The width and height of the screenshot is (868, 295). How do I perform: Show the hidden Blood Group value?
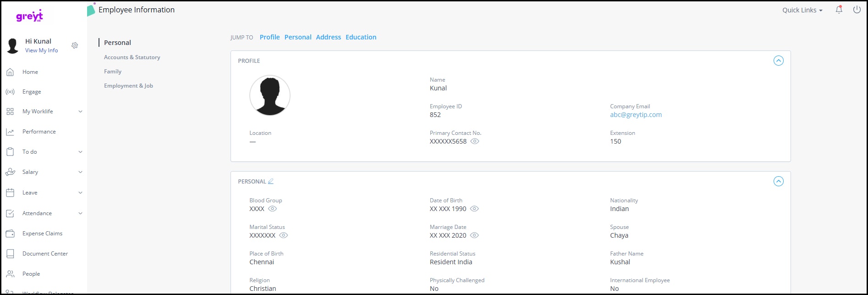point(272,209)
